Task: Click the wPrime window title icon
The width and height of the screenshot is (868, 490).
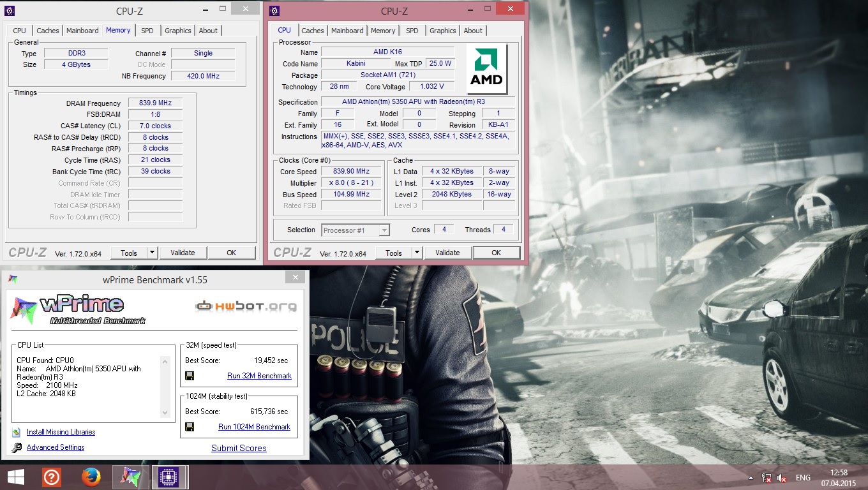Action: (x=12, y=279)
